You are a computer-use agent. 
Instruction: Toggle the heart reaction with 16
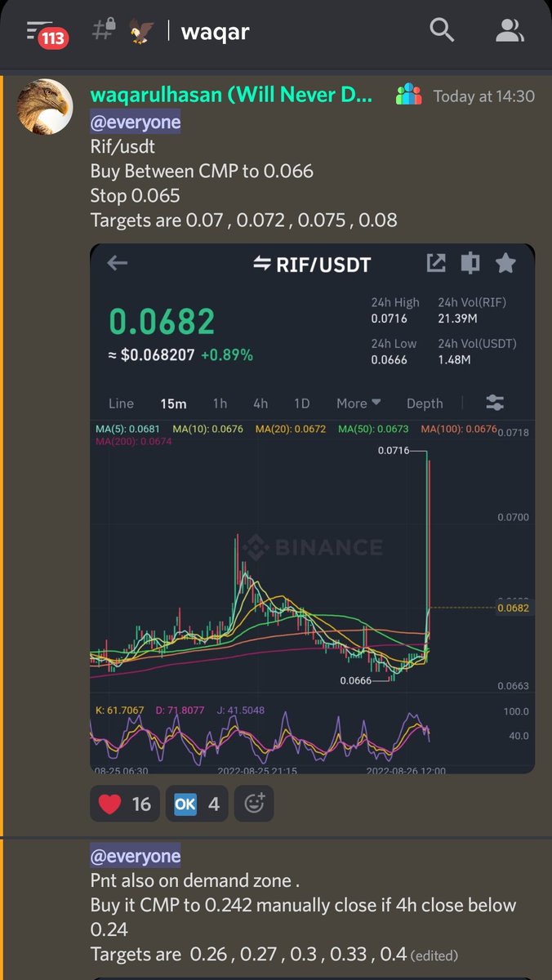coord(125,804)
